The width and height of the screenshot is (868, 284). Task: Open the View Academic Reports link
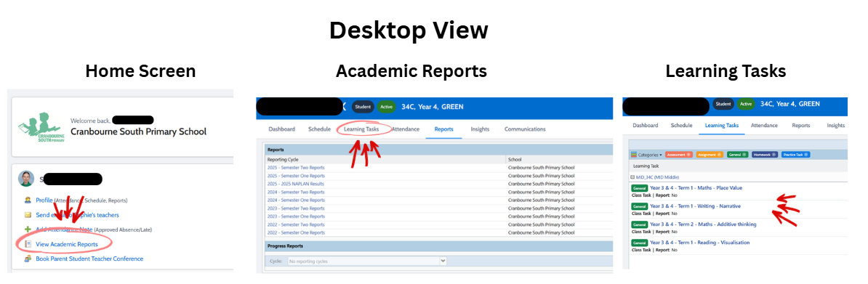point(67,244)
